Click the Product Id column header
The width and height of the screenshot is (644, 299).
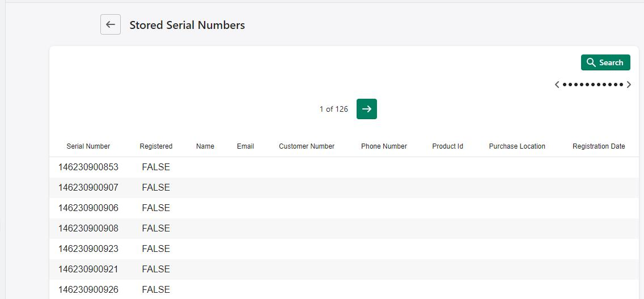[x=447, y=146]
